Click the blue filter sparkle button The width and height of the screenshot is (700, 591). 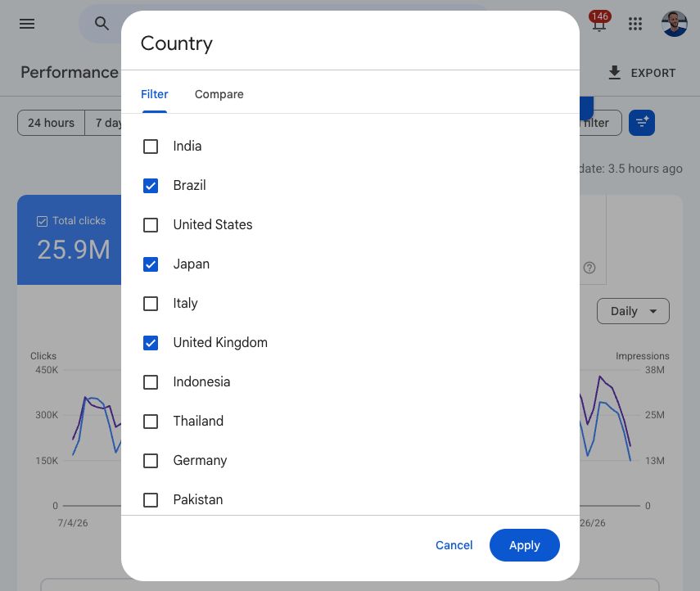[642, 123]
